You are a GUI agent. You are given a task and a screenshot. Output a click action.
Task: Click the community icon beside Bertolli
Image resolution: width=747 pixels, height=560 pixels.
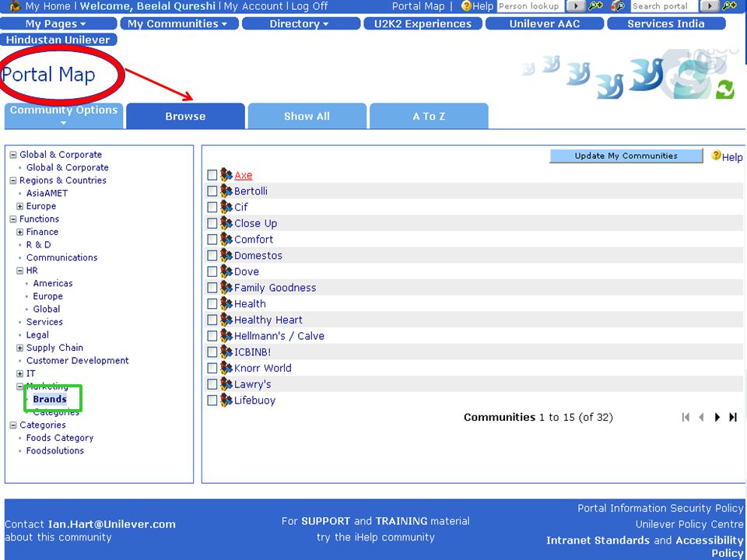pos(226,191)
